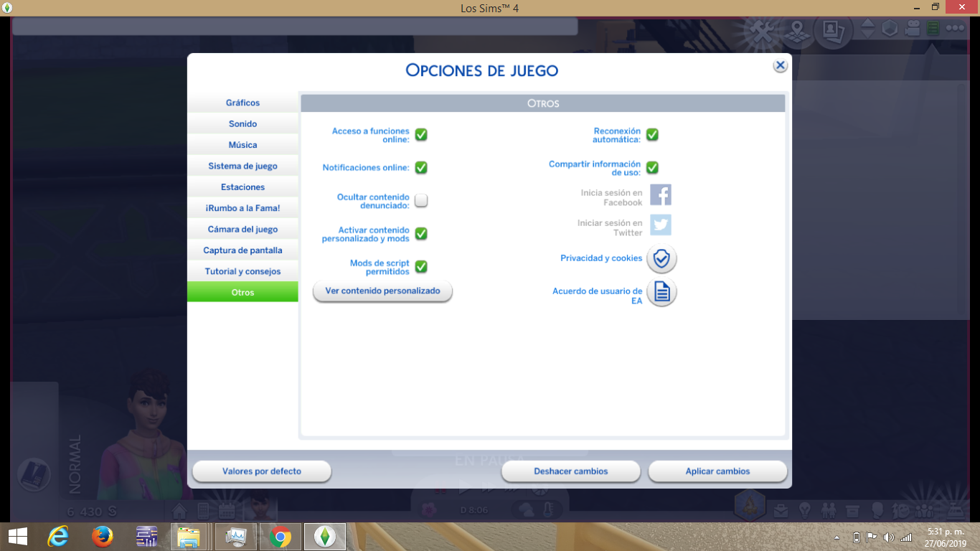Switch to the Sonido tab
Viewport: 980px width, 551px height.
[x=242, y=124]
